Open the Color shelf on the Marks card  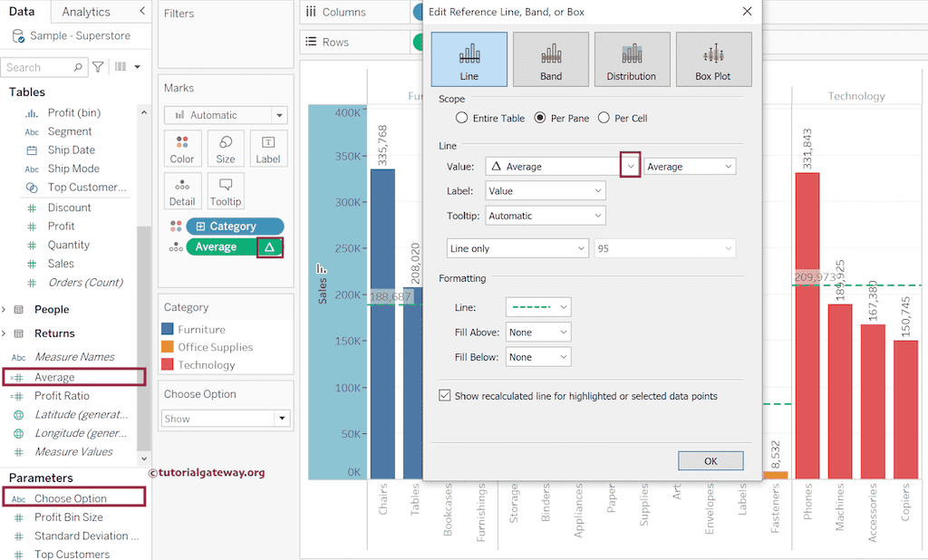click(x=182, y=148)
